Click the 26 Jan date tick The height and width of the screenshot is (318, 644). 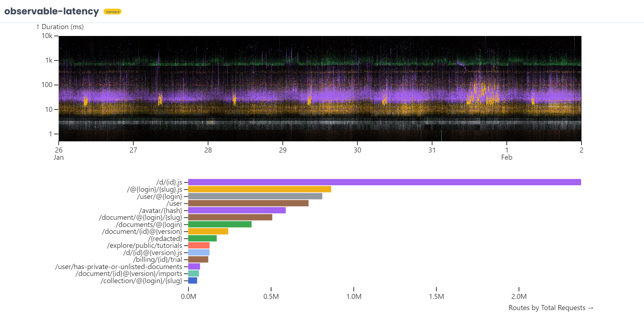pyautogui.click(x=59, y=154)
